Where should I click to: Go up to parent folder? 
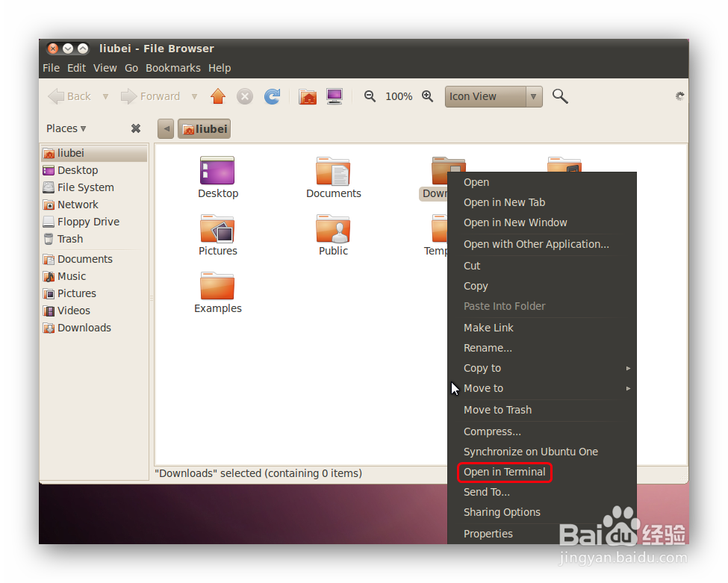tap(218, 96)
